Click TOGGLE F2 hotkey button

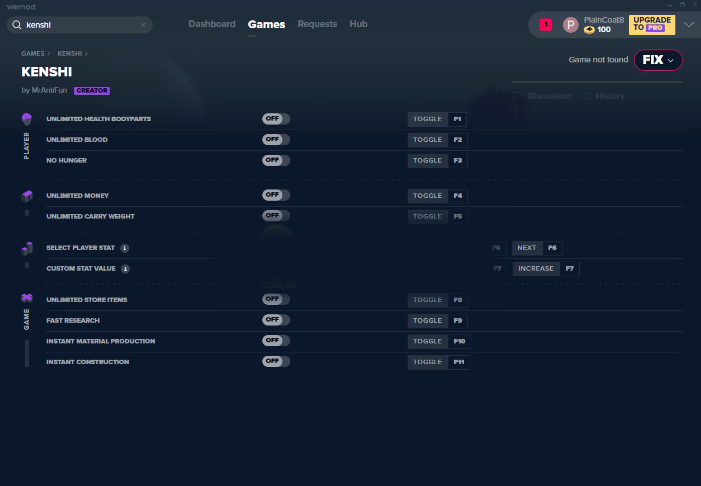[437, 140]
